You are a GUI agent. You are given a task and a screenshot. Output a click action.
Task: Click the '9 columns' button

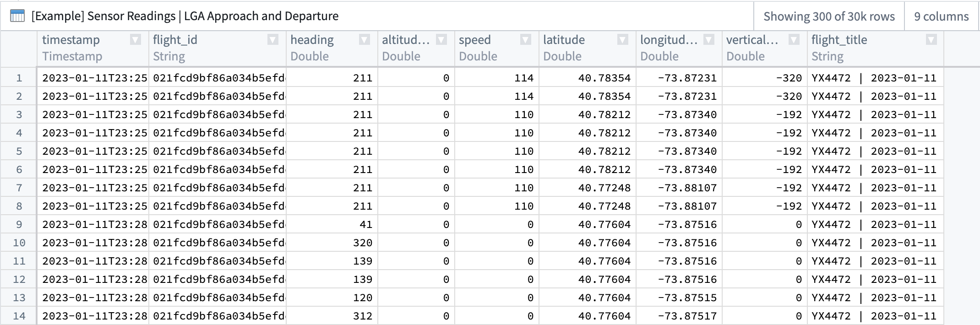click(942, 16)
